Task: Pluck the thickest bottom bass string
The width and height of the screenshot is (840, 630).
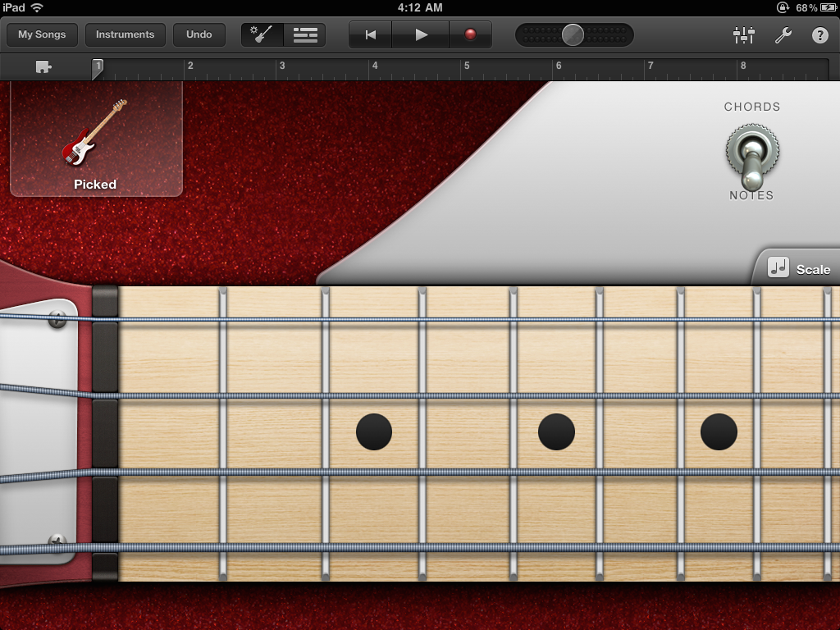Action: click(420, 549)
